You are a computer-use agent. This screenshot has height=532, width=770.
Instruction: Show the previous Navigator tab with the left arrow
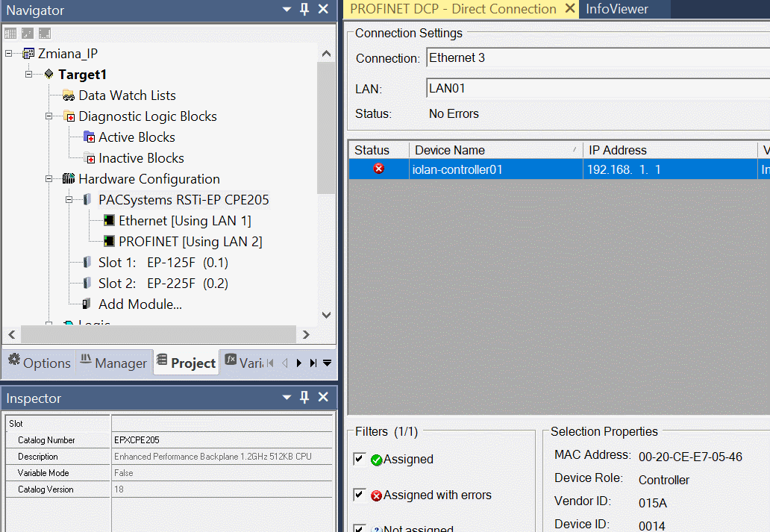click(x=285, y=363)
